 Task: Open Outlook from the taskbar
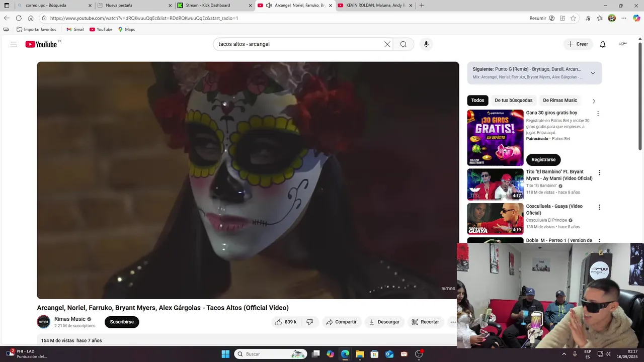(389, 354)
